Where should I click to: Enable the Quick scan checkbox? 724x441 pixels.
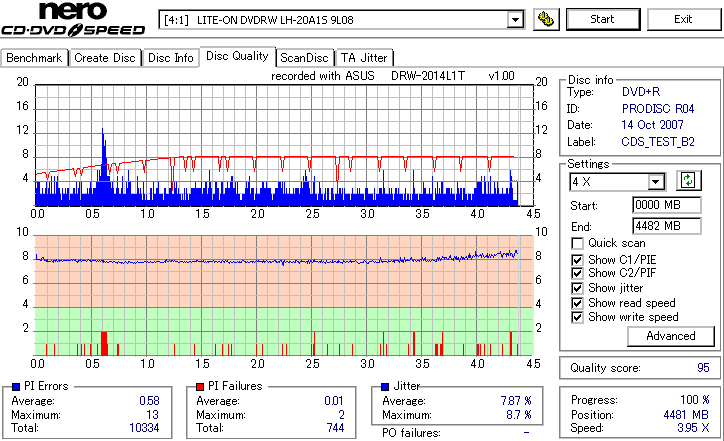(x=577, y=243)
